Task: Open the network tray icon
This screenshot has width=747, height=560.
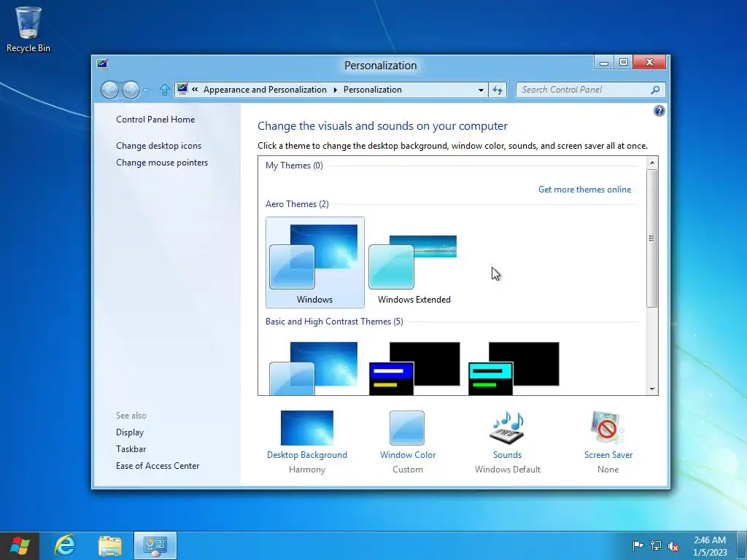Action: pyautogui.click(x=656, y=545)
